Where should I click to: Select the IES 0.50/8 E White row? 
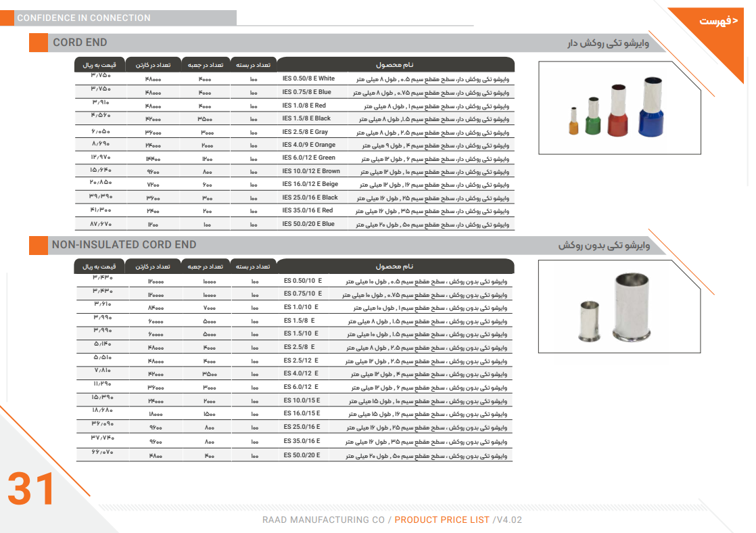308,79
